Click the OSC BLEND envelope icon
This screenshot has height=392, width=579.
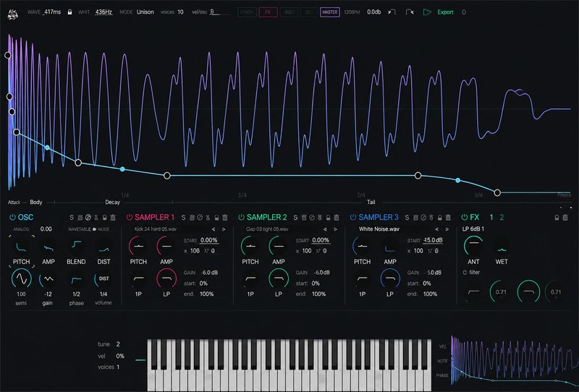(x=77, y=244)
